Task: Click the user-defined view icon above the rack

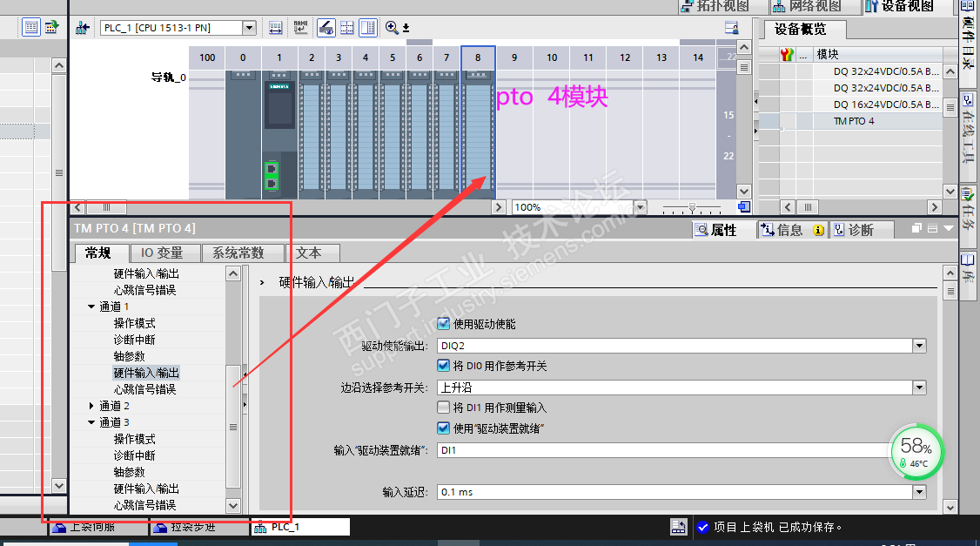Action: [x=731, y=28]
